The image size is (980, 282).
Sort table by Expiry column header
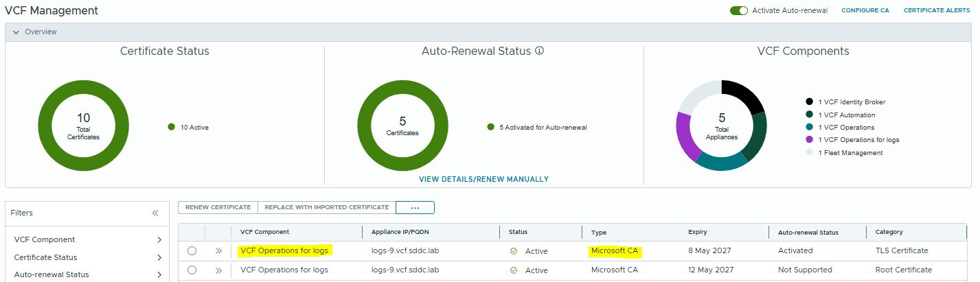pyautogui.click(x=697, y=232)
